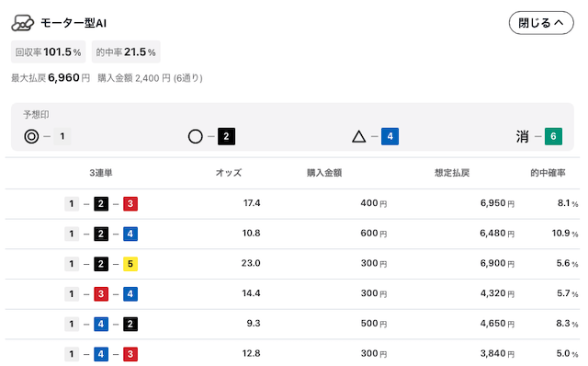This screenshot has width=588, height=366.
Task: Click red 3 badge in 1-3-4 row
Action: [101, 294]
